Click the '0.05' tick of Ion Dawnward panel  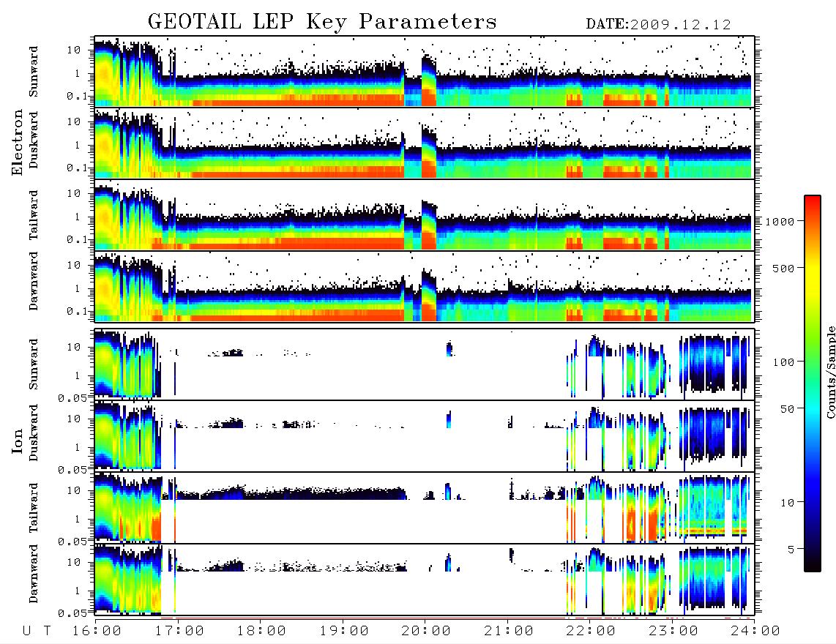point(72,613)
